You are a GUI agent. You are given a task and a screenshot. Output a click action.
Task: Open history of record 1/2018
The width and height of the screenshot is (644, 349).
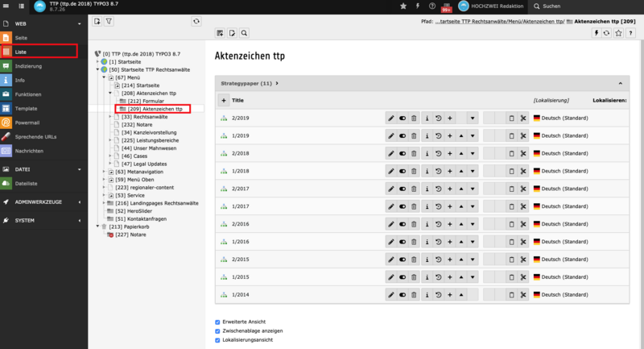click(x=438, y=171)
